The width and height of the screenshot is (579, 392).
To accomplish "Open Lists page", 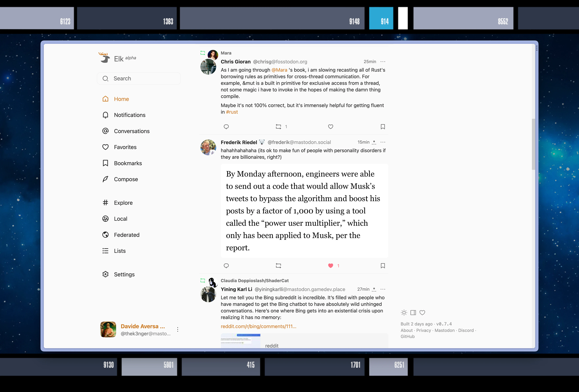I will click(x=114, y=251).
